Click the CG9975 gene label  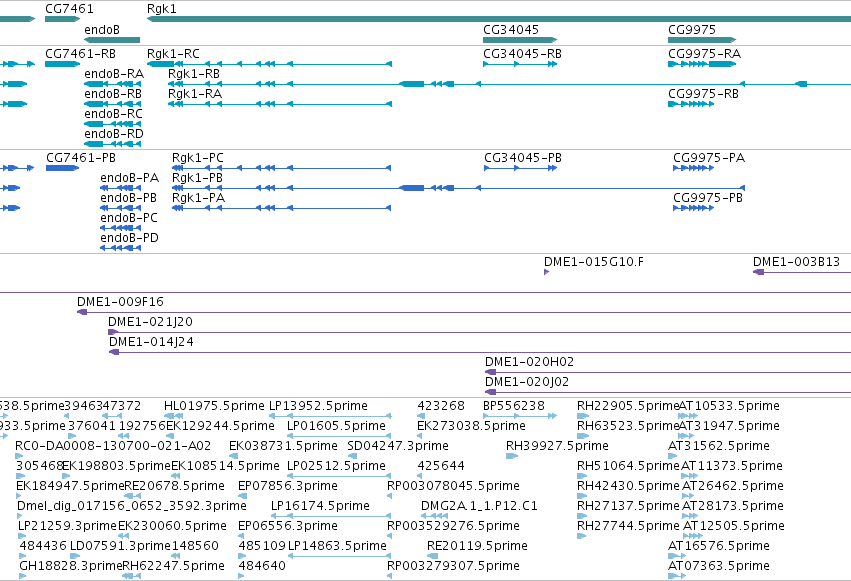click(x=691, y=29)
